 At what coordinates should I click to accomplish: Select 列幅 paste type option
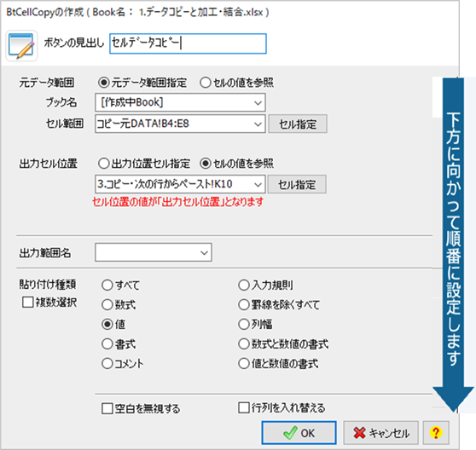244,324
